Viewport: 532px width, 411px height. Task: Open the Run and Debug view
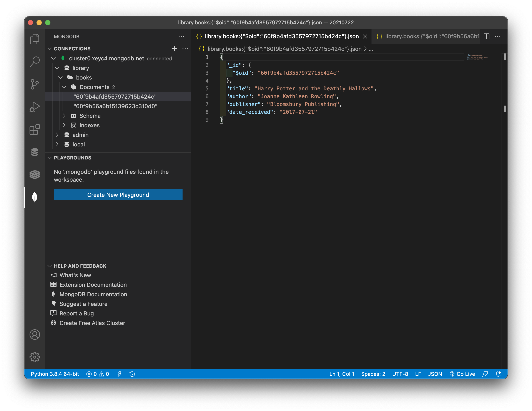tap(35, 107)
